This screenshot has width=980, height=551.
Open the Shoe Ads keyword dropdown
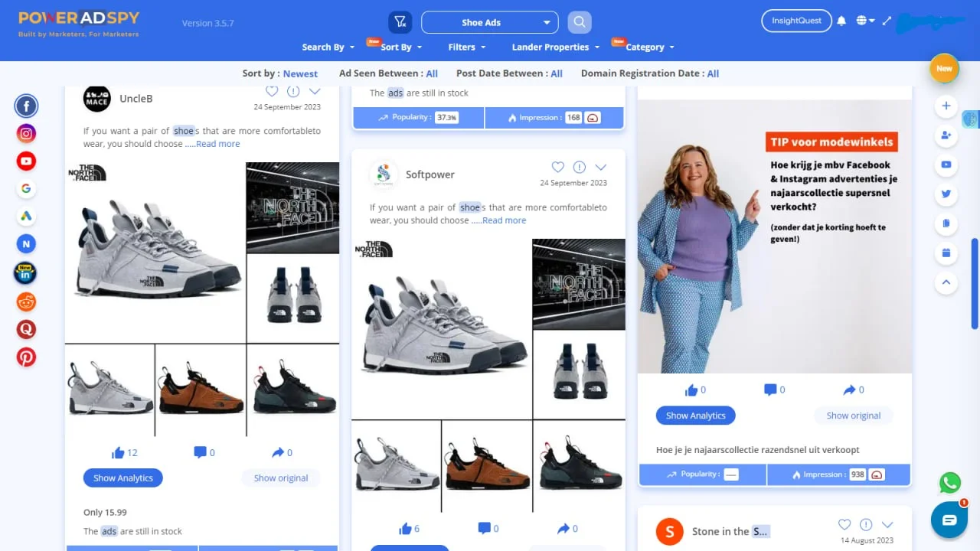click(490, 22)
